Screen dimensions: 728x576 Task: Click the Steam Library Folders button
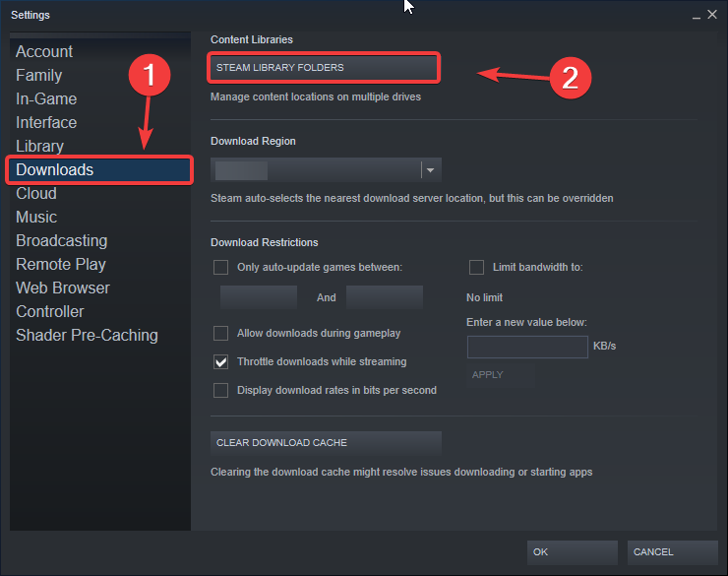324,68
